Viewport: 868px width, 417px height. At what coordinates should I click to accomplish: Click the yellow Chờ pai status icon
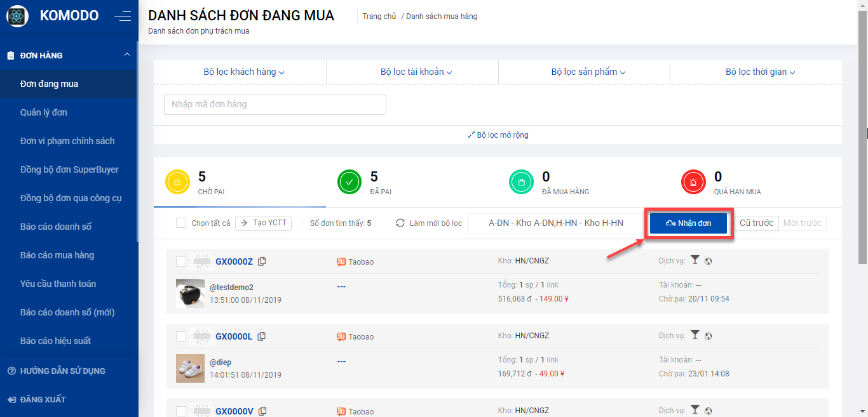(x=177, y=182)
